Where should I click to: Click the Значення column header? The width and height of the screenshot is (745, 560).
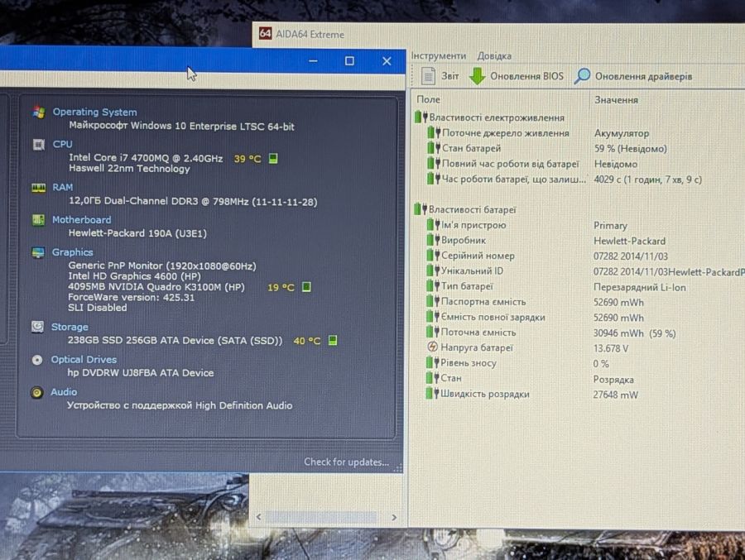click(x=616, y=100)
